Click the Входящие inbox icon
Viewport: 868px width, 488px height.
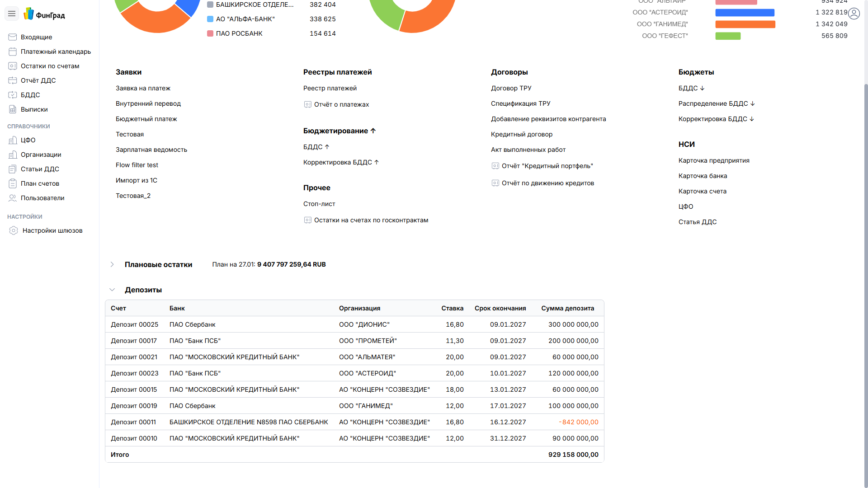click(x=13, y=37)
